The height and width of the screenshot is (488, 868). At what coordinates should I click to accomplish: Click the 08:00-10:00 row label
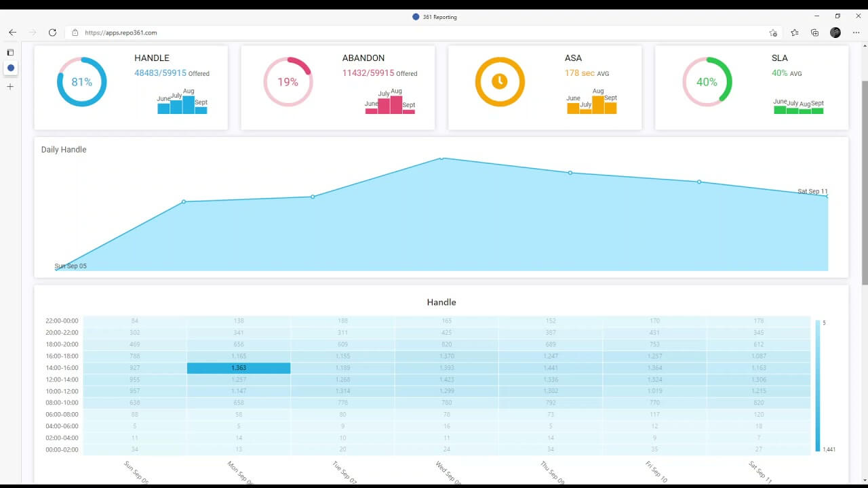pos(62,403)
